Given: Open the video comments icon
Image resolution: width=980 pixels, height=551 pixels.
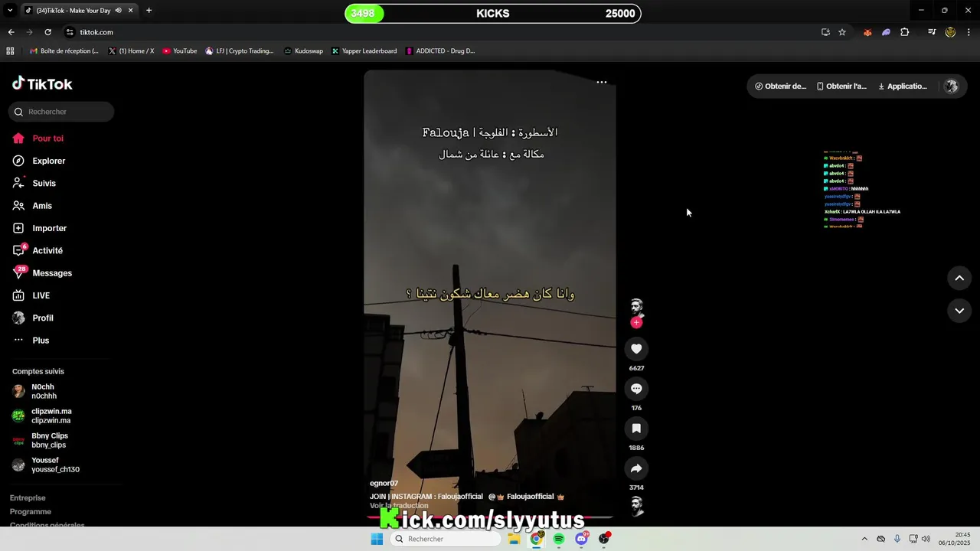Looking at the screenshot, I should (636, 389).
